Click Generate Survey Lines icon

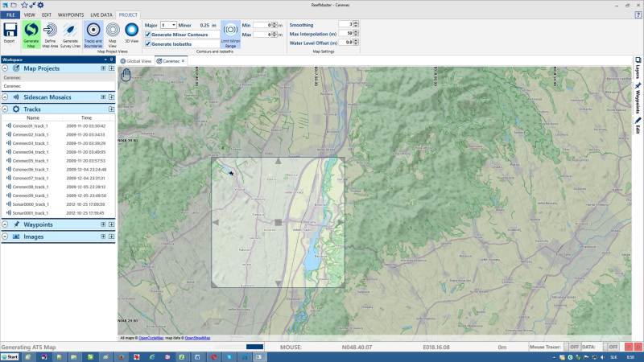(x=71, y=30)
